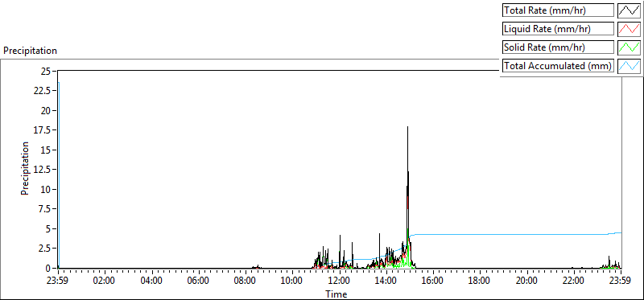Click the Solid Rate green line icon

tap(630, 47)
